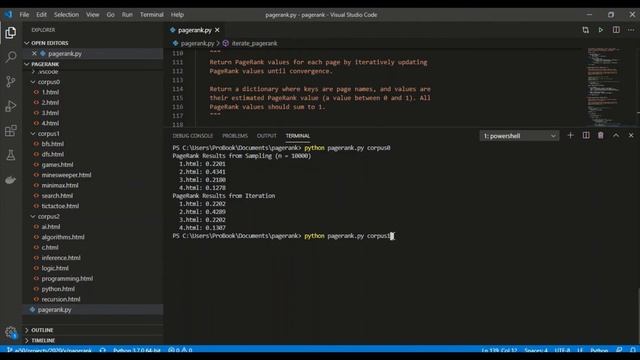Split the editor right
Screen dimensions: 640x360
coord(616,30)
